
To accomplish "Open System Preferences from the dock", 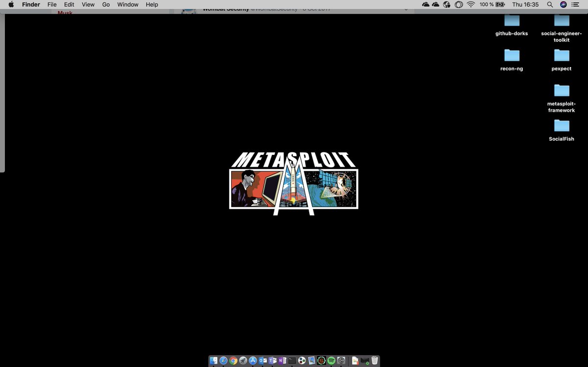I will [x=341, y=361].
